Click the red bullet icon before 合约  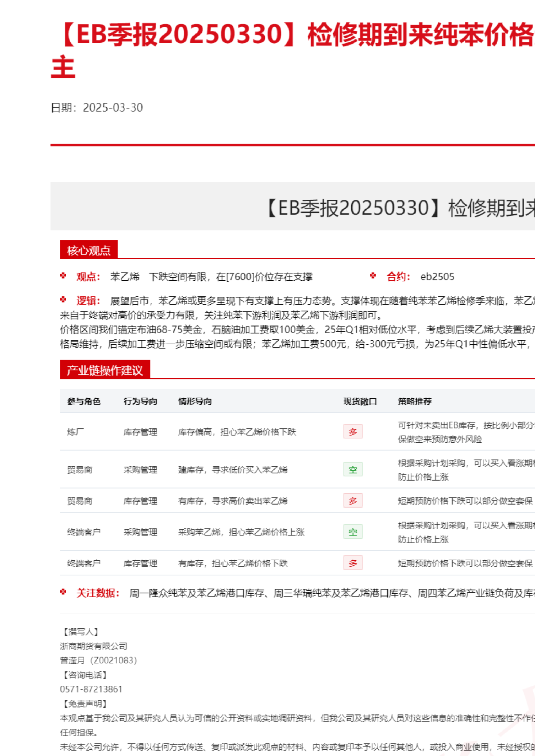click(x=373, y=276)
